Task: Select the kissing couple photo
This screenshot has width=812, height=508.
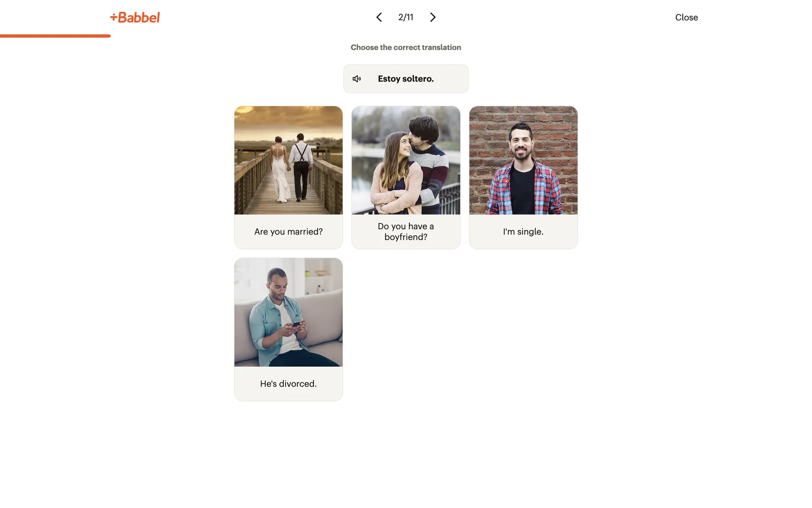Action: [406, 160]
